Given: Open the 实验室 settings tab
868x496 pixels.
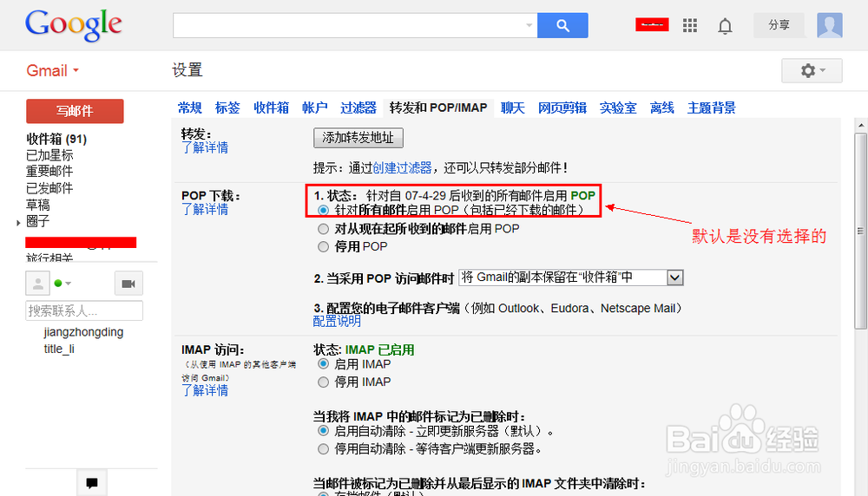Looking at the screenshot, I should (618, 108).
